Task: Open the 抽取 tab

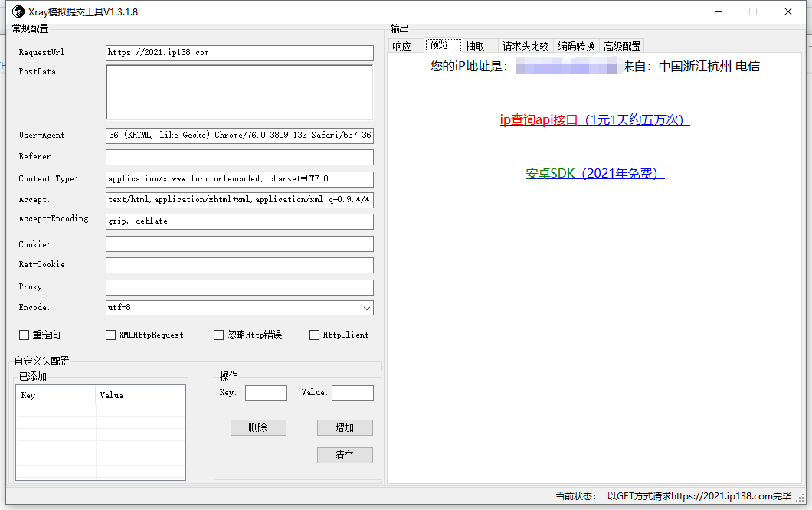Action: [x=475, y=46]
